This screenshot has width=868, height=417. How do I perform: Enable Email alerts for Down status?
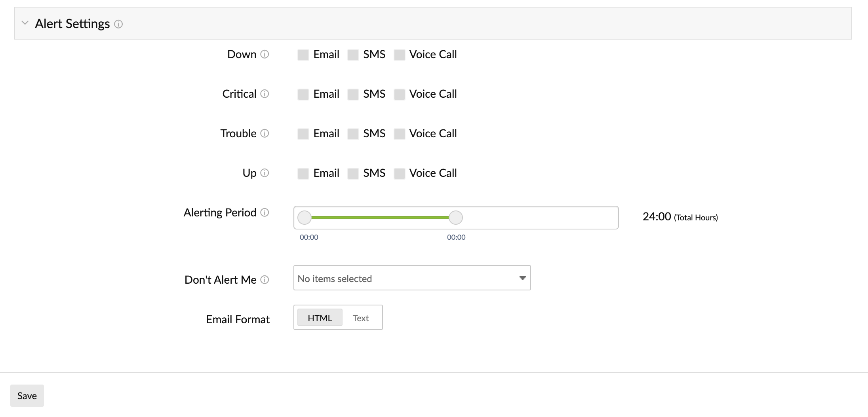pyautogui.click(x=303, y=55)
